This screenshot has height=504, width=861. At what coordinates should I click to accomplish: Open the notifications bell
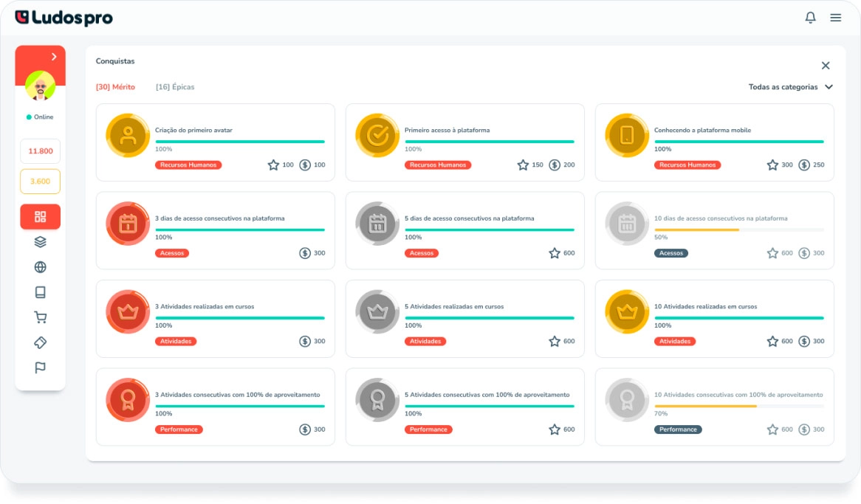810,18
